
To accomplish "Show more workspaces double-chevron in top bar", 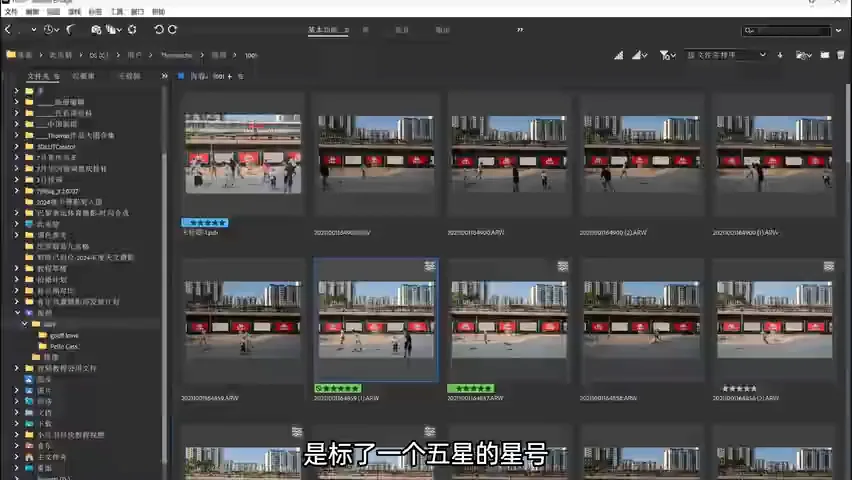I will pyautogui.click(x=520, y=30).
